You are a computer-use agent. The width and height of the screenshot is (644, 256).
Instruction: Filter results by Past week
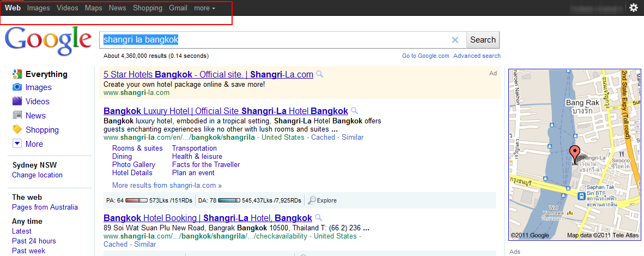(x=29, y=251)
